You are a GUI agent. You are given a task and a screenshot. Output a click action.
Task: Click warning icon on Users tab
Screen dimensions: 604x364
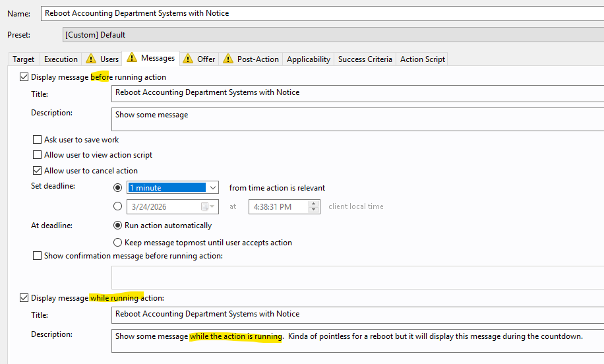pyautogui.click(x=90, y=59)
